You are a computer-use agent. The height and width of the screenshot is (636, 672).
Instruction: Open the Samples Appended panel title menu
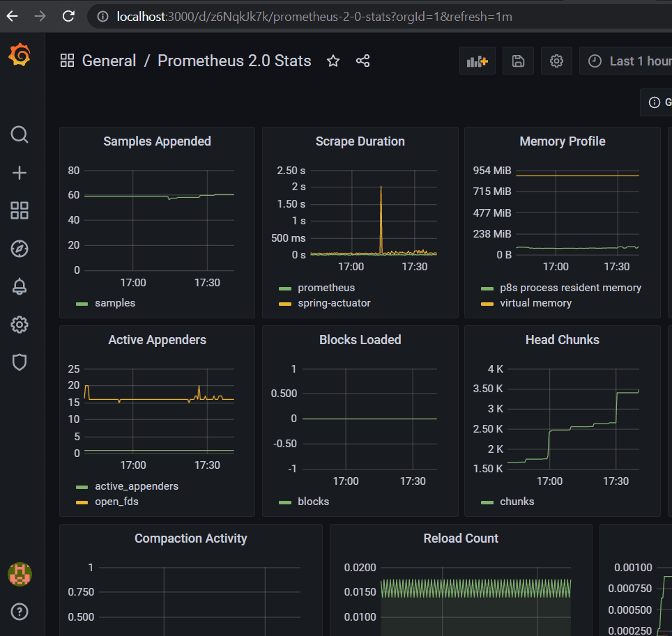[x=157, y=141]
